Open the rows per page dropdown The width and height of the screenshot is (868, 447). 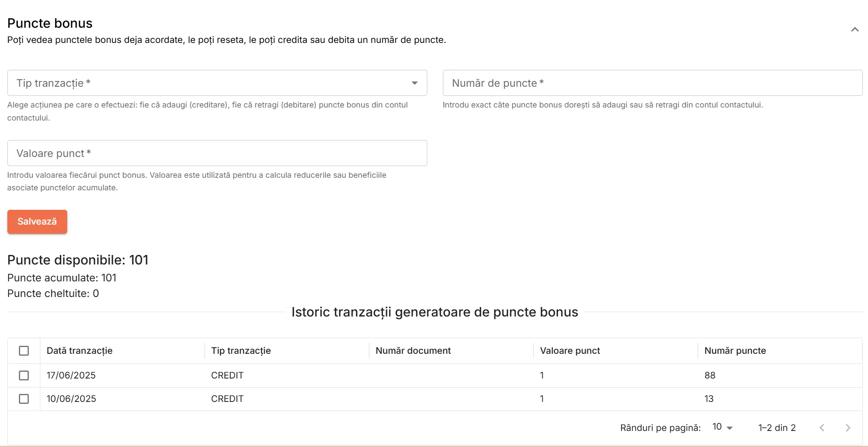(722, 427)
